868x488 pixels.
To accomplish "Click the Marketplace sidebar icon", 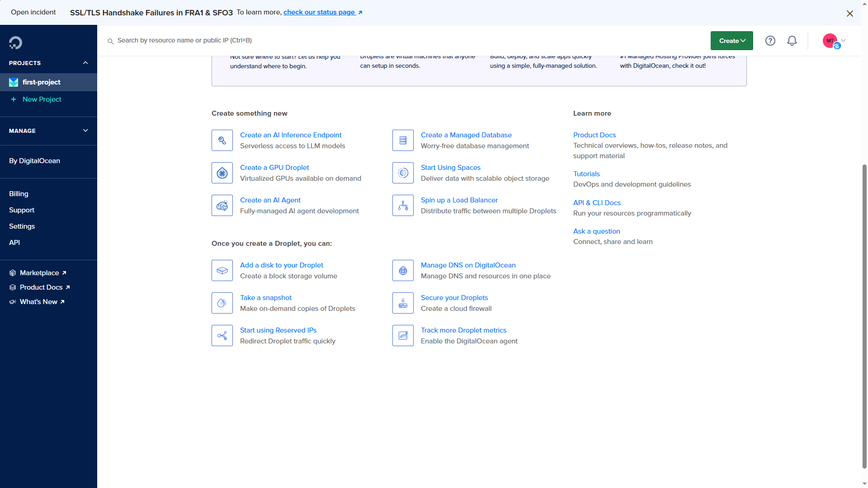I will point(13,273).
